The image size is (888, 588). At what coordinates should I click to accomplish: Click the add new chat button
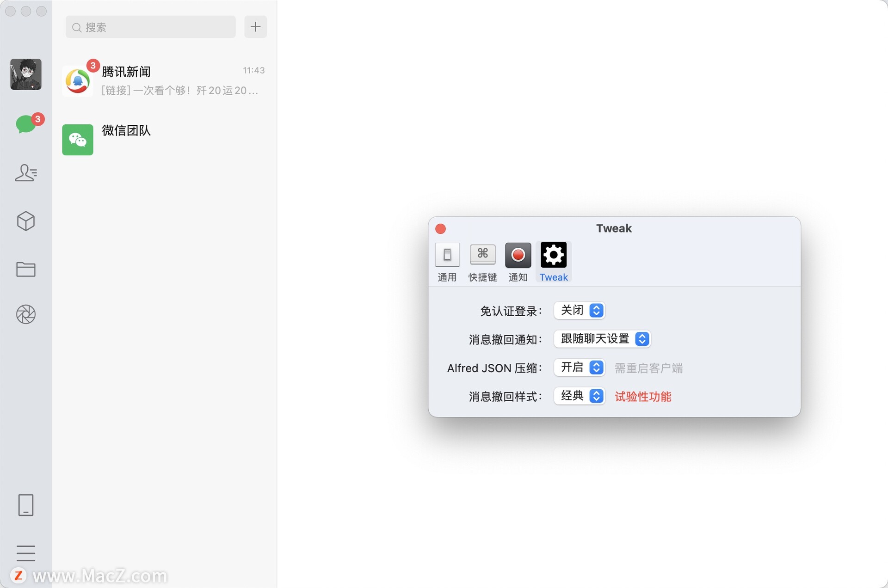[257, 26]
